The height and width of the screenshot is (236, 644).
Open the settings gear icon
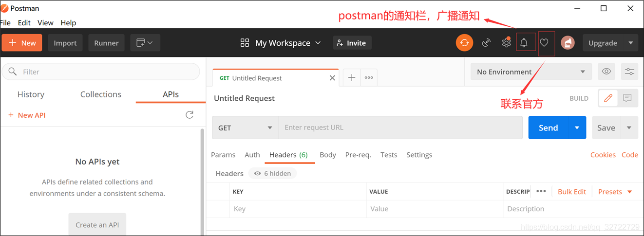506,43
